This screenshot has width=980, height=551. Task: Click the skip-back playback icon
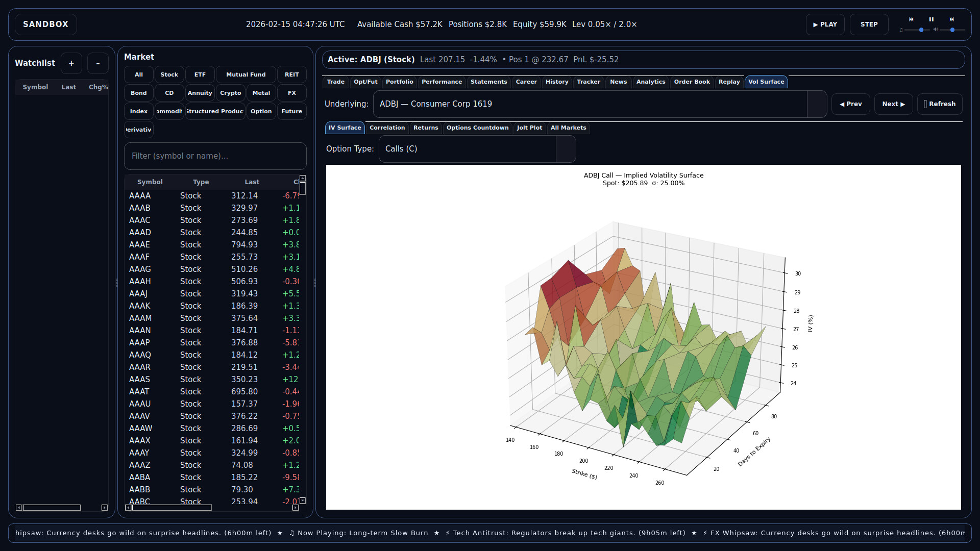point(911,19)
